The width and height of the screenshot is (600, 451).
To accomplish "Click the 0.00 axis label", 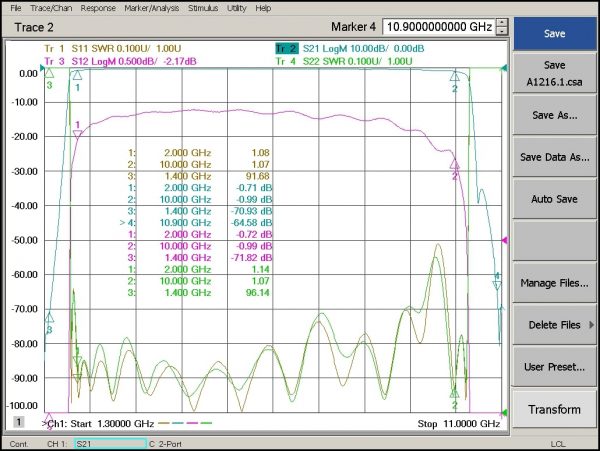I will [x=28, y=73].
